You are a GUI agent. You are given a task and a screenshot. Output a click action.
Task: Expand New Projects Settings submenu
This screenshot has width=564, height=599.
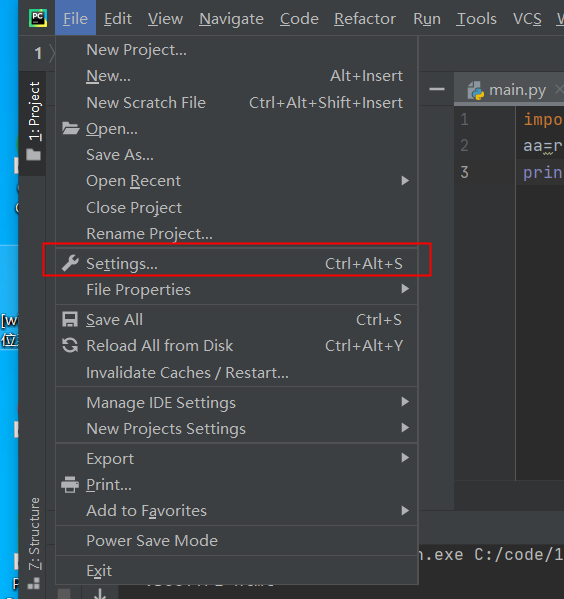[237, 429]
